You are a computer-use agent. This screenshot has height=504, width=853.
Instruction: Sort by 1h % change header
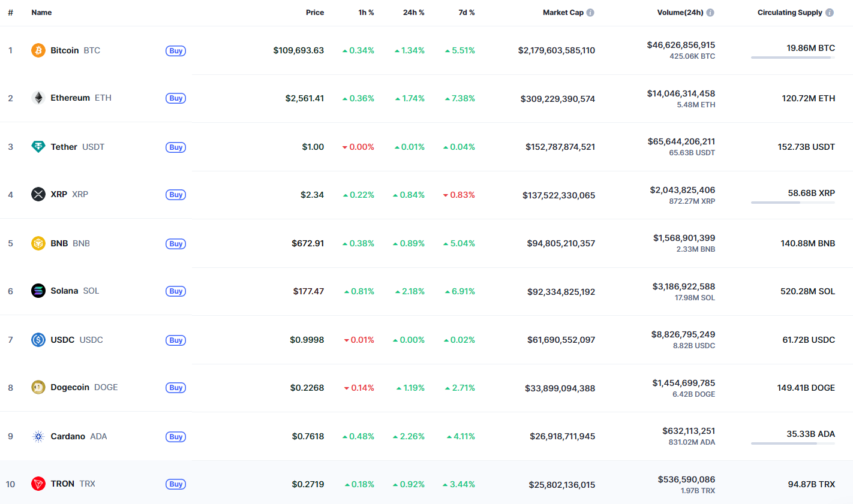[366, 13]
